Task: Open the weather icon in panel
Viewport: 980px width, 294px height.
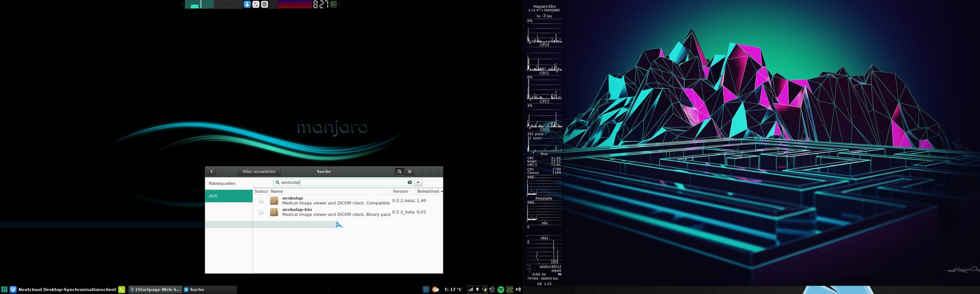Action: (435, 290)
